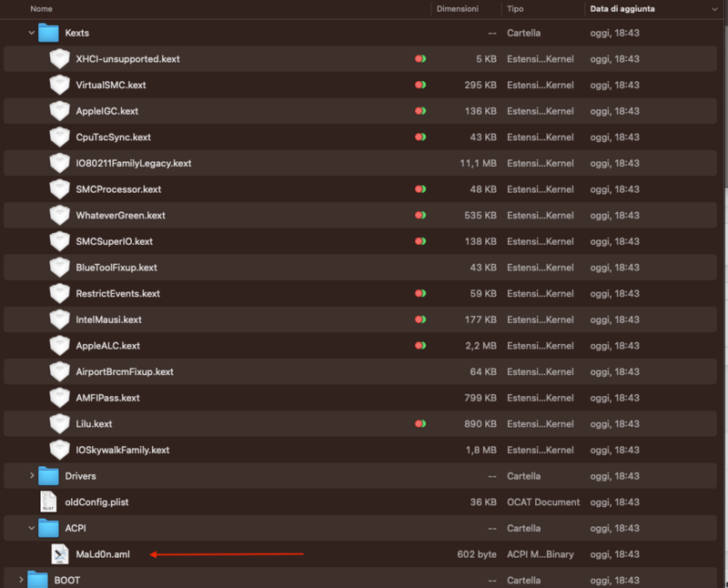Click the Lilu.kext shield icon

coord(60,423)
